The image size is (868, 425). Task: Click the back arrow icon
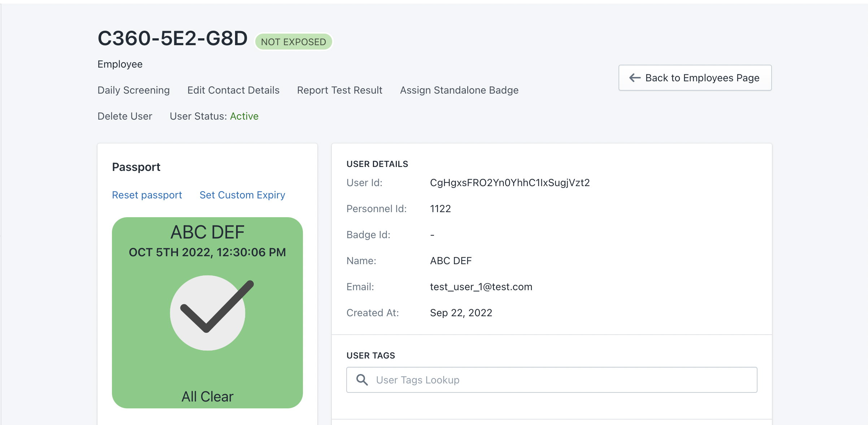pyautogui.click(x=635, y=78)
